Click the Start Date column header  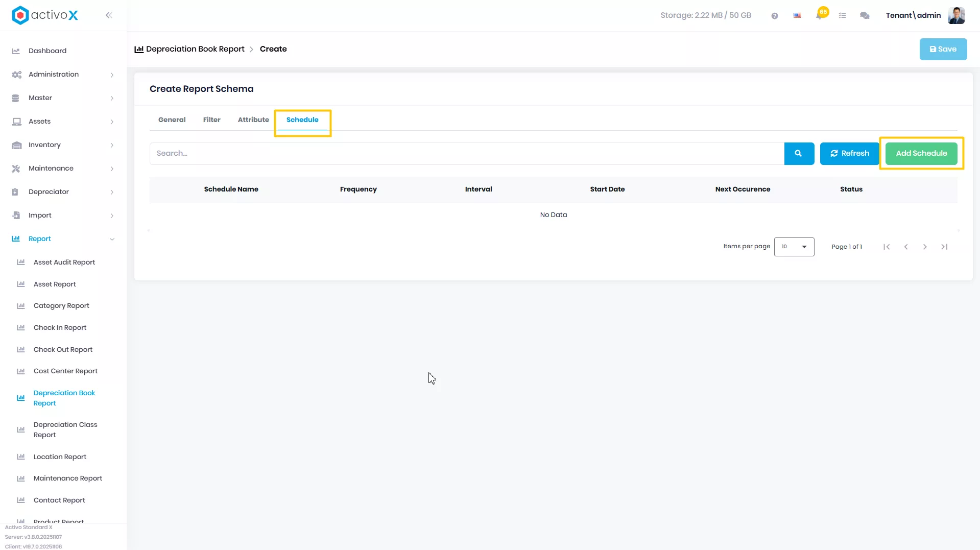pyautogui.click(x=607, y=189)
